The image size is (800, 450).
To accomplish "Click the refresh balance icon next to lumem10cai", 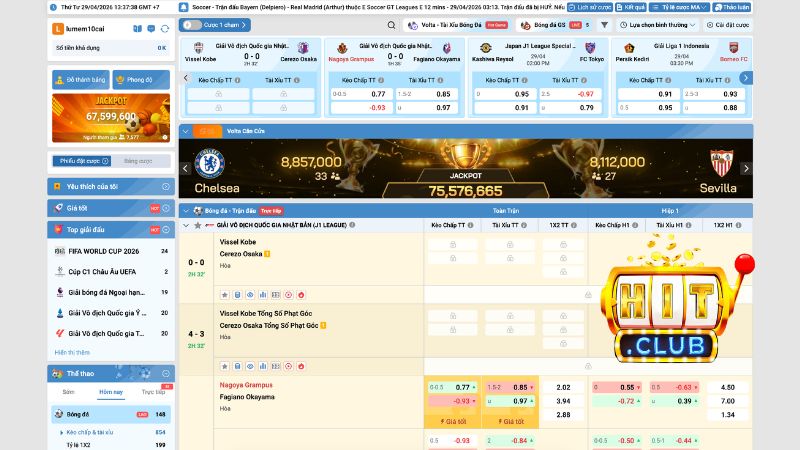I will click(165, 29).
